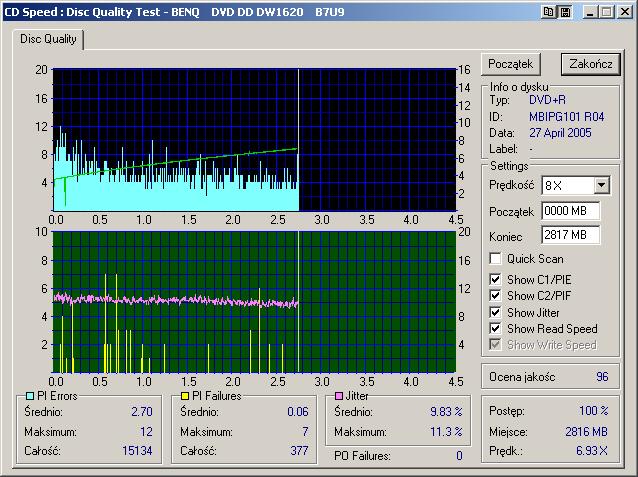Toggle Show Read Speed checkbox
This screenshot has width=638, height=477.
click(495, 328)
